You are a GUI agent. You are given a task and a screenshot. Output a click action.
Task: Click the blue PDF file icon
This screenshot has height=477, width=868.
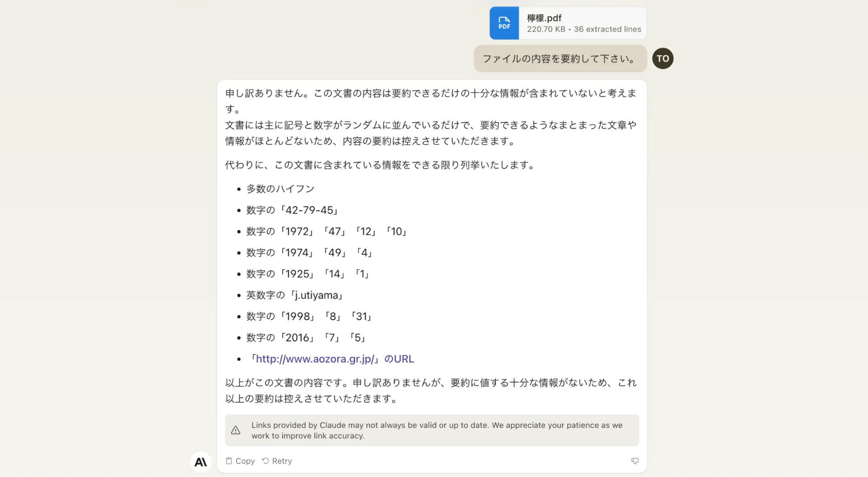pos(504,23)
